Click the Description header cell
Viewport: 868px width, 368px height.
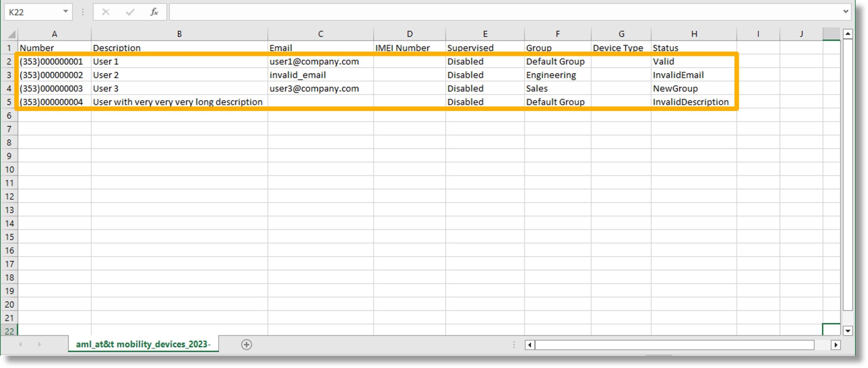[x=179, y=48]
